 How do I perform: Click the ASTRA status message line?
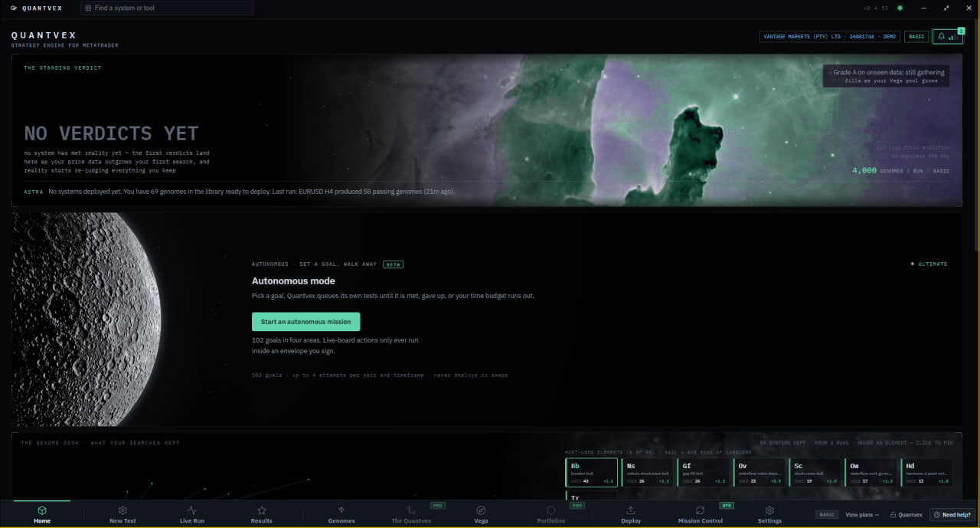pos(239,192)
